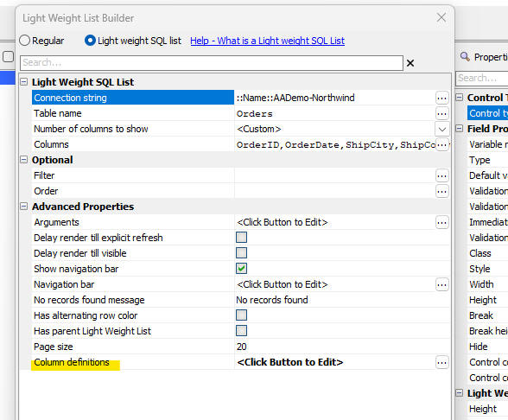Enable Delay render till explicit refresh
Viewport: 508px width, 420px height.
(x=241, y=237)
